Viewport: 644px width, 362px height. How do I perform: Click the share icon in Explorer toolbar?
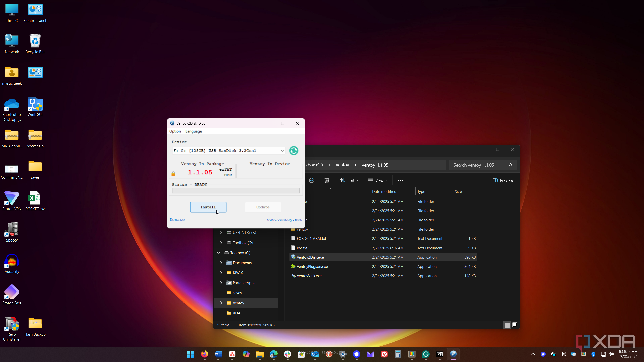pos(312,180)
